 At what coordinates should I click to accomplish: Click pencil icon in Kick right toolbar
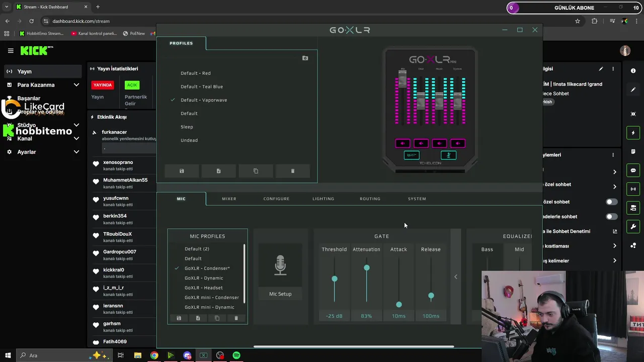pyautogui.click(x=633, y=89)
